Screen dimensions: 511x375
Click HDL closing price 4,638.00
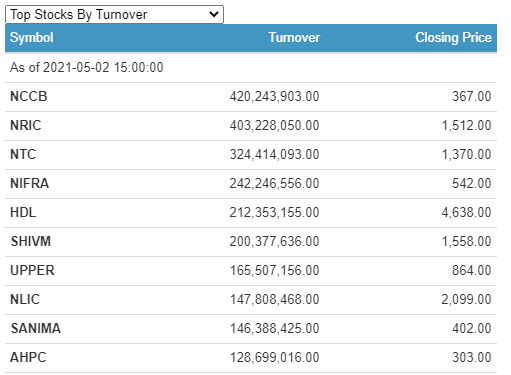(466, 213)
